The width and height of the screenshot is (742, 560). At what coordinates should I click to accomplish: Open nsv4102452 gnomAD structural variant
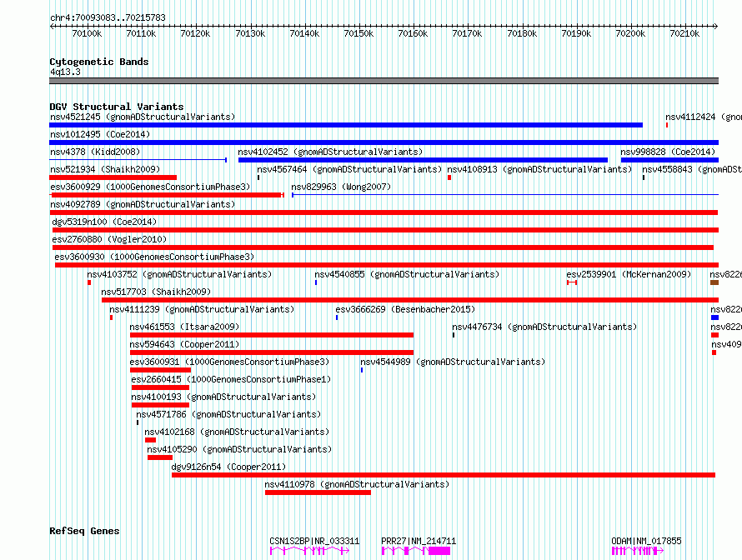click(330, 152)
